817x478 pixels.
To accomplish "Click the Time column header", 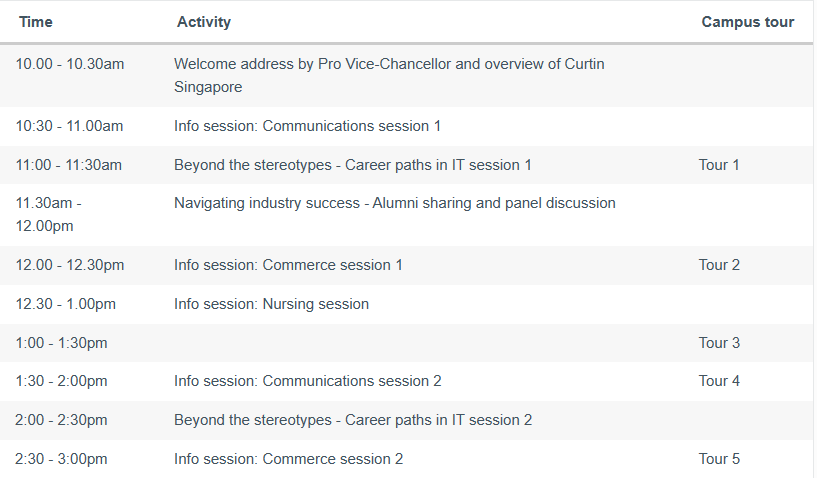I will tap(36, 22).
